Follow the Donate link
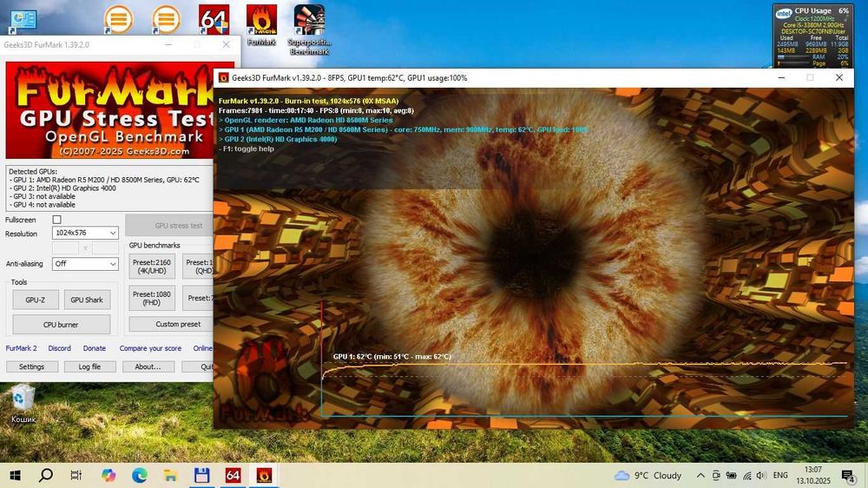868x488 pixels. click(94, 348)
